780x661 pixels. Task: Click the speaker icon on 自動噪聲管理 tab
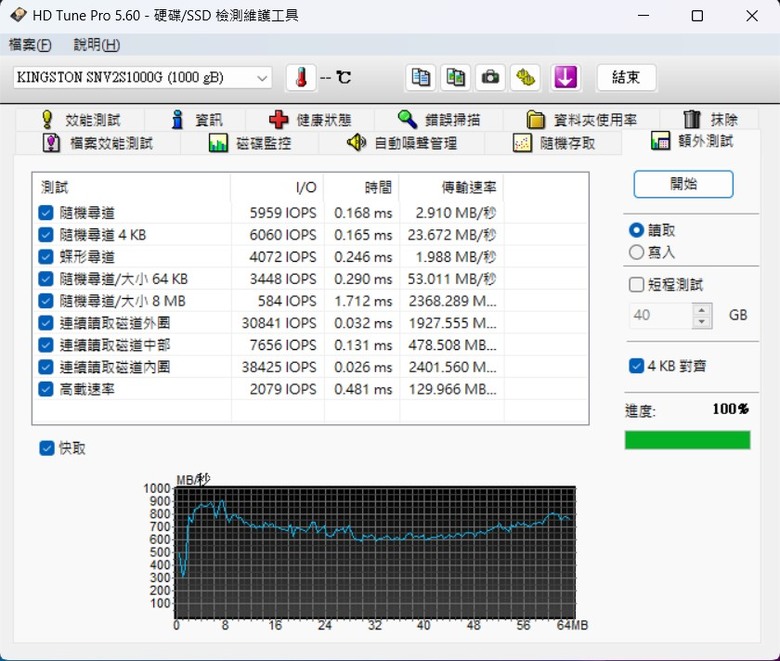(x=356, y=143)
